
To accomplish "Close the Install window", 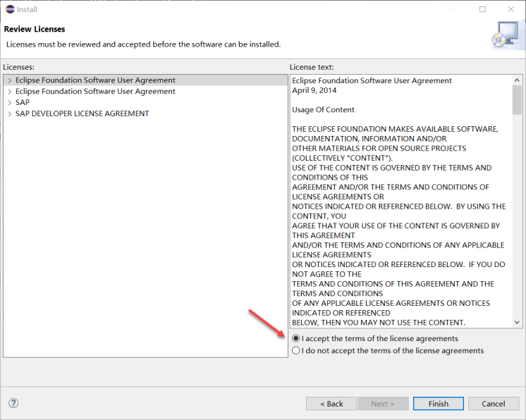I will (x=510, y=9).
